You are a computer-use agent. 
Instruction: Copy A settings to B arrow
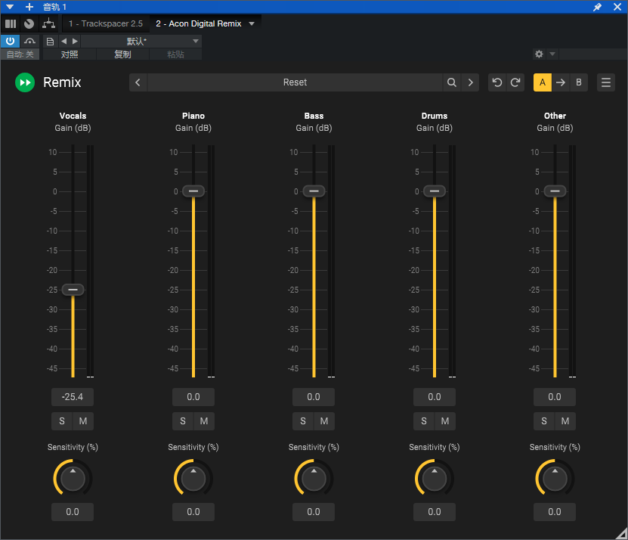coord(560,83)
